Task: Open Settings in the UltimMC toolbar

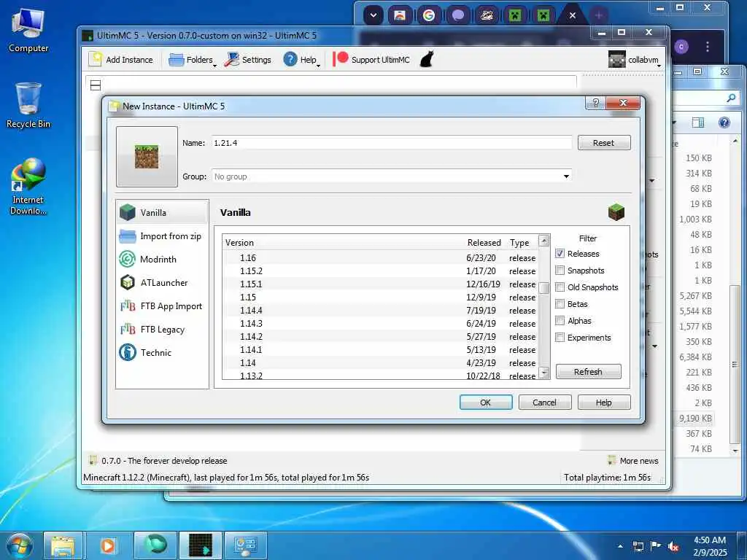Action: point(248,60)
